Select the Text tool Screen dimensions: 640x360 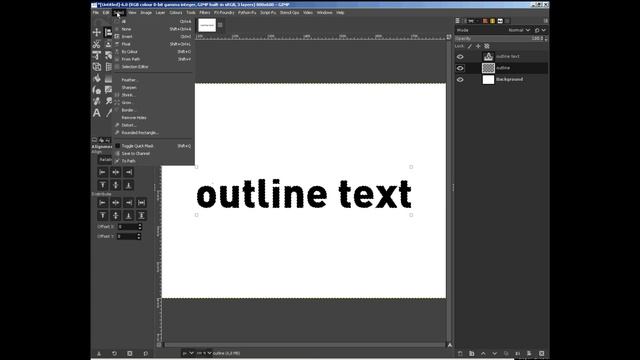97,113
